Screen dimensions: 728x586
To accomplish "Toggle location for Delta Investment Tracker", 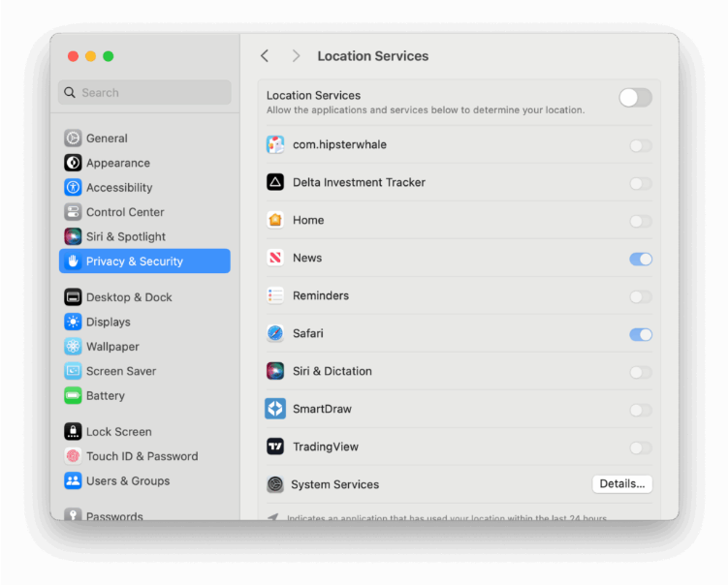I will pyautogui.click(x=641, y=184).
